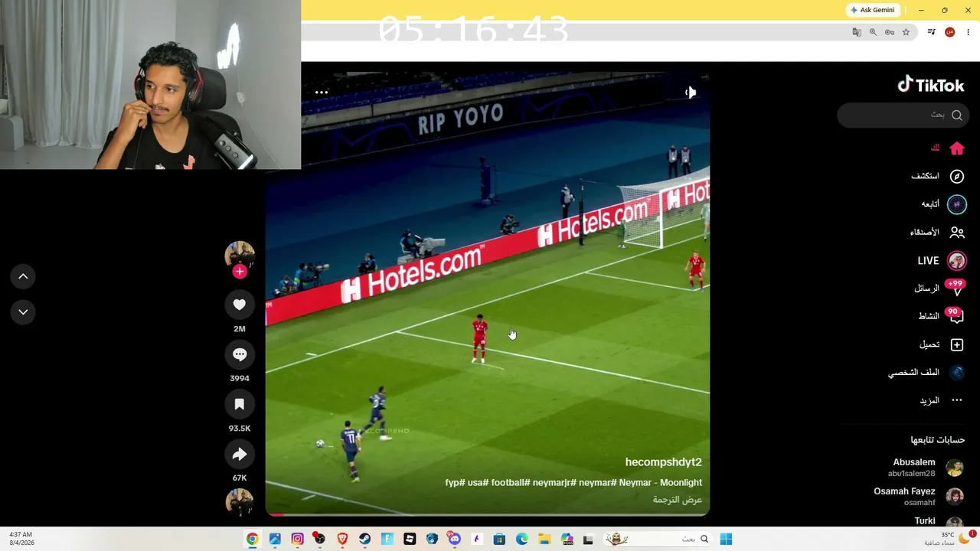980x551 pixels.
Task: Go to the next video with down chevron
Action: click(23, 312)
